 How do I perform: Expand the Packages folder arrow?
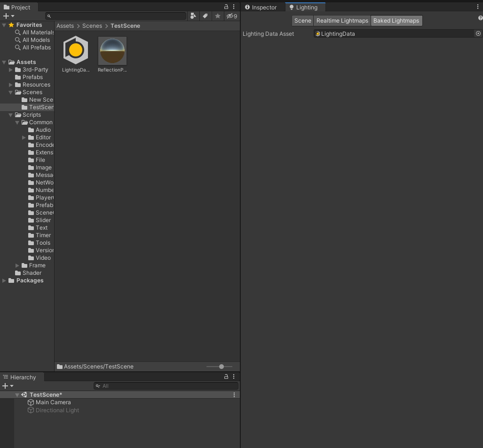4,280
